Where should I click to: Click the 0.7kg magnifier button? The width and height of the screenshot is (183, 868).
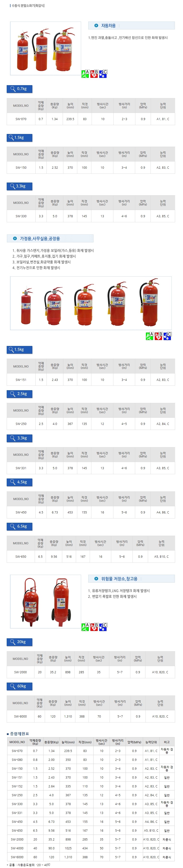(x=20, y=89)
